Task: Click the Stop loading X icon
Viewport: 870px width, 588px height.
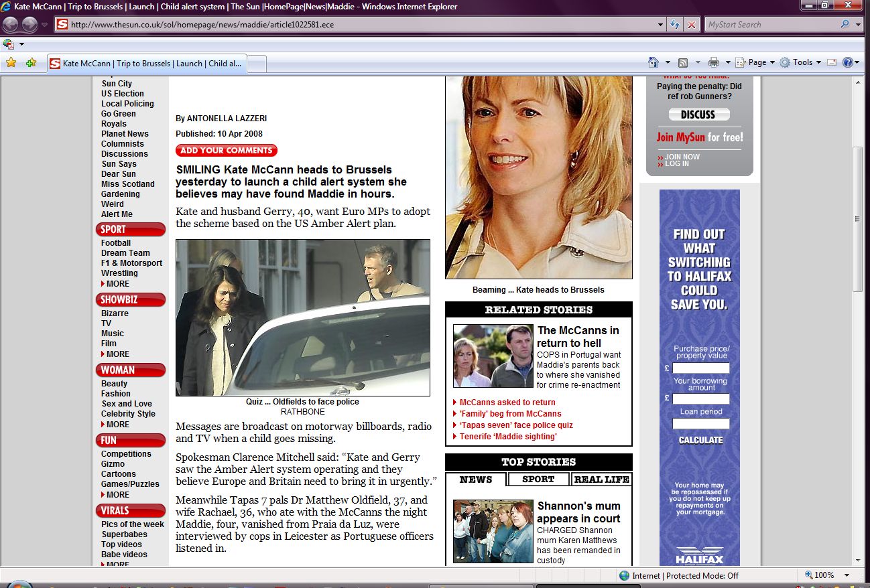Action: click(692, 25)
